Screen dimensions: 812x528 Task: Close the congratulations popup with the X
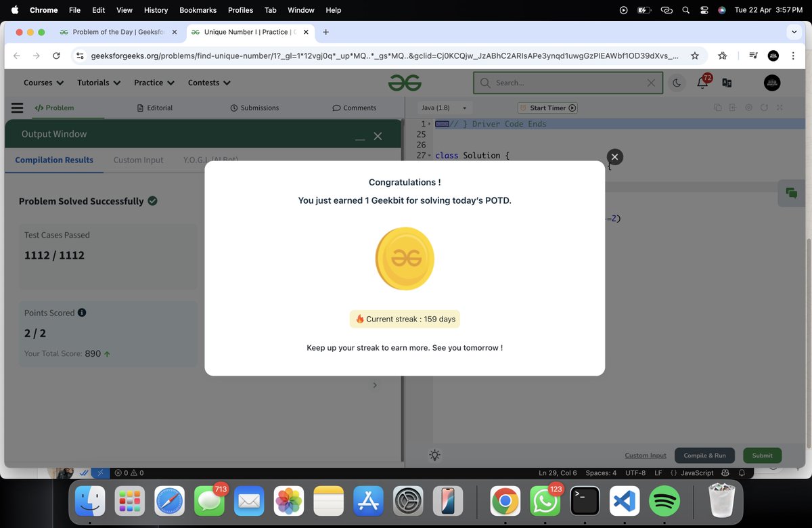tap(614, 157)
